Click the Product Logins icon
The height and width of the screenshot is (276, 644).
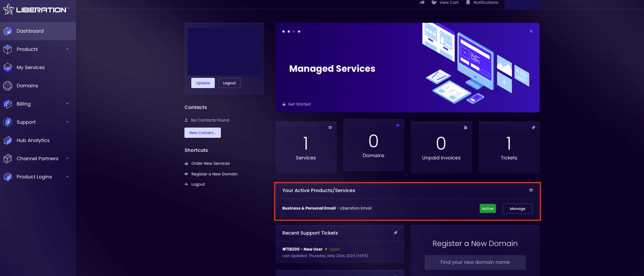pos(8,177)
